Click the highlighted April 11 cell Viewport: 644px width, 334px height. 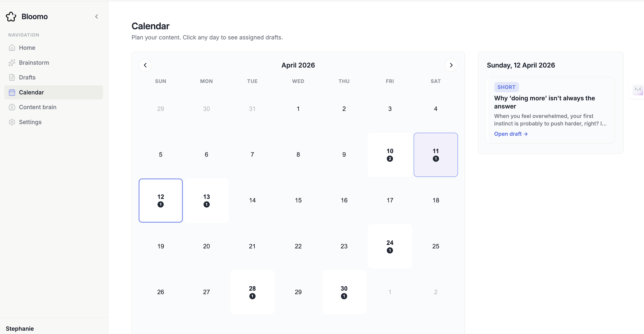pos(435,154)
